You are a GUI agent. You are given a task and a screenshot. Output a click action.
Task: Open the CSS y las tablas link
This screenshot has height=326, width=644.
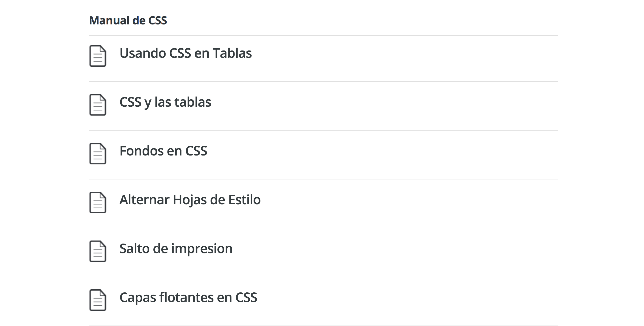tap(165, 102)
